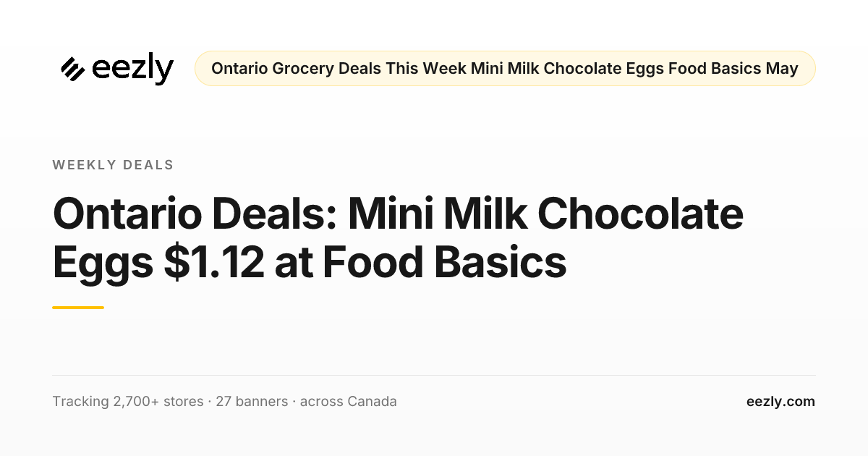The image size is (868, 456).
Task: Select the yellow Ontario Grocery Deals pill tag
Action: (505, 69)
